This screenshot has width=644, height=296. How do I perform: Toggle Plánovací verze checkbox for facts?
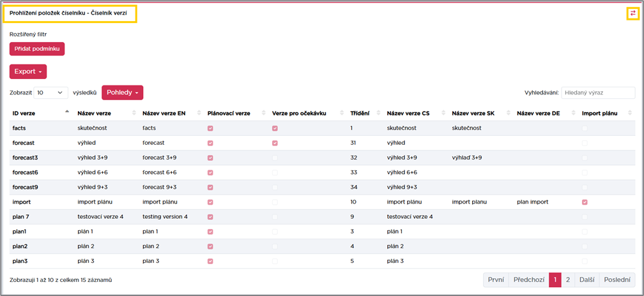(x=210, y=128)
